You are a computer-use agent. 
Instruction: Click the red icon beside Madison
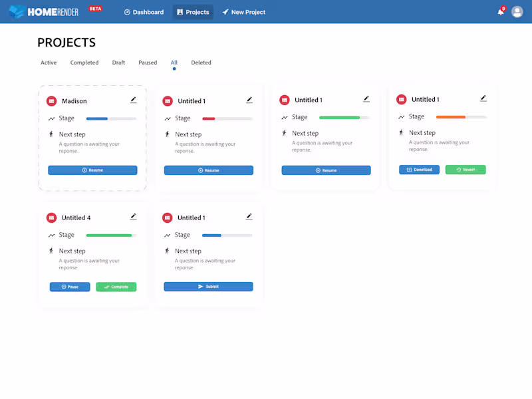tap(52, 101)
